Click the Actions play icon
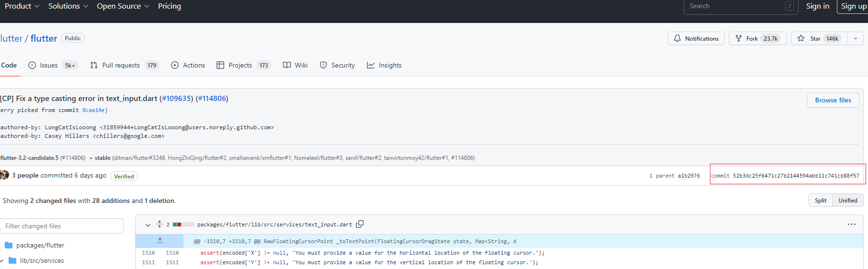The image size is (868, 269). (175, 65)
